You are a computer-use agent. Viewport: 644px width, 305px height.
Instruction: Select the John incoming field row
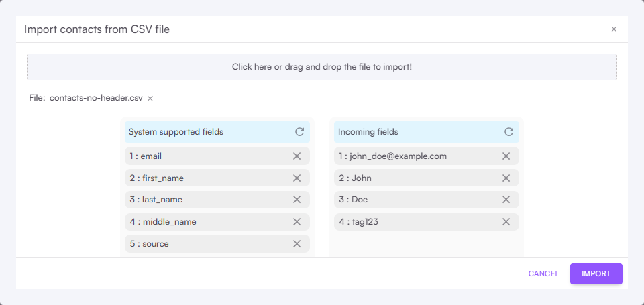click(416, 178)
